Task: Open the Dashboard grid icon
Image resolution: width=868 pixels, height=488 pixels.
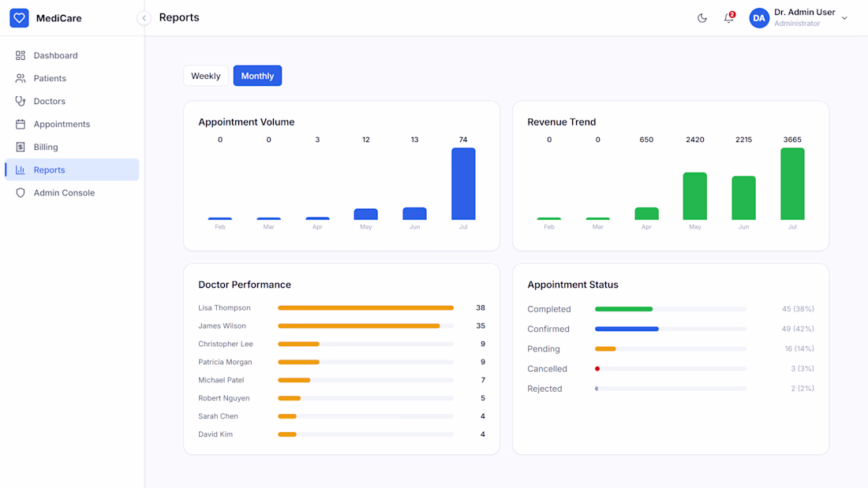Action: (21, 55)
